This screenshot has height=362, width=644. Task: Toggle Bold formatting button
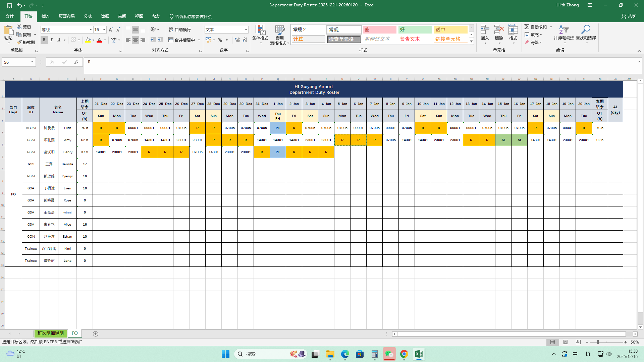click(44, 40)
